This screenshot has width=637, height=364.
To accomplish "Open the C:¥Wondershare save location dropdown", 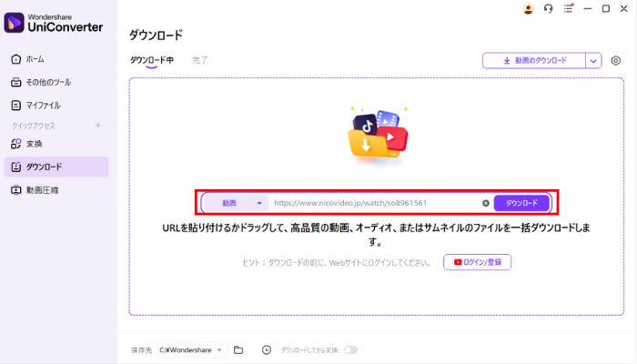I will tap(190, 349).
